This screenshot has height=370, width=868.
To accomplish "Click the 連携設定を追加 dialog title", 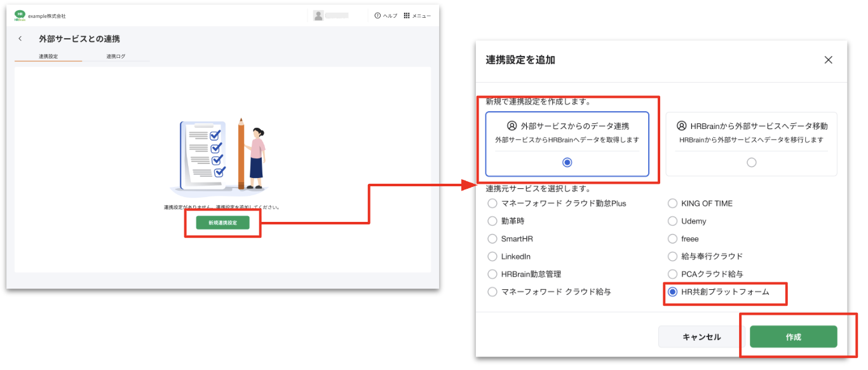I will pos(520,60).
